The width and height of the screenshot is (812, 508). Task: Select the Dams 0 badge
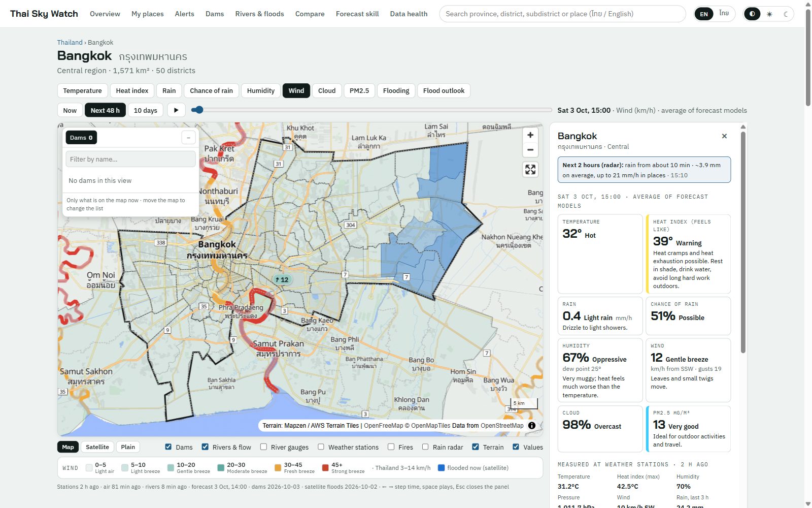point(81,138)
